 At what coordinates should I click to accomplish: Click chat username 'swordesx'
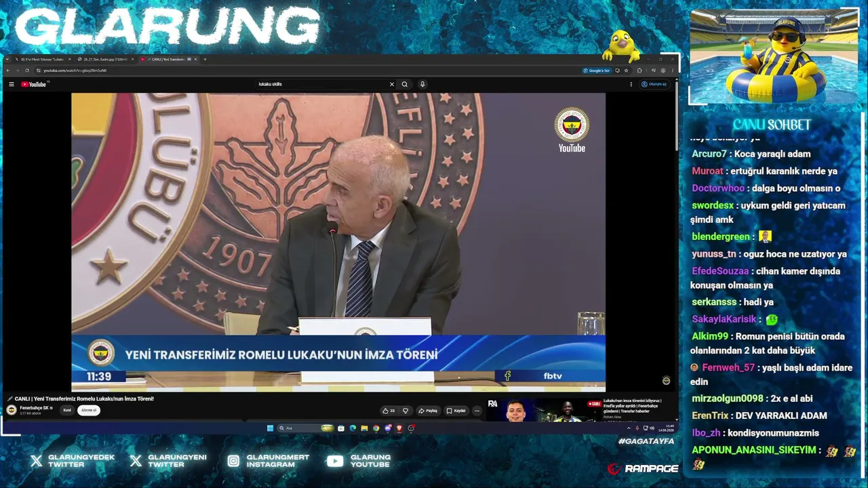click(x=713, y=205)
